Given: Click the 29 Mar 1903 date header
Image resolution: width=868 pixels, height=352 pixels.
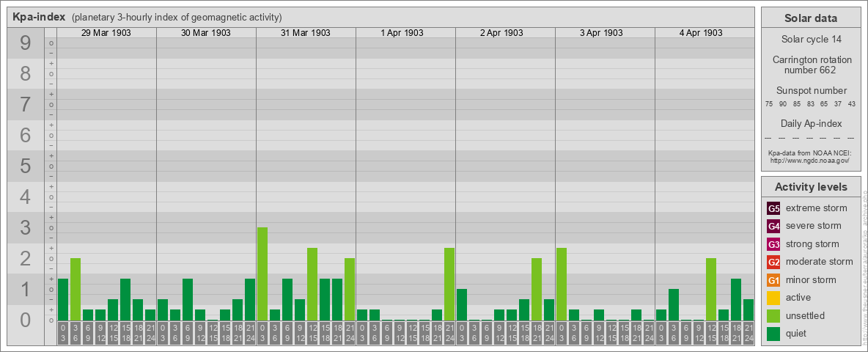Looking at the screenshot, I should [x=106, y=33].
